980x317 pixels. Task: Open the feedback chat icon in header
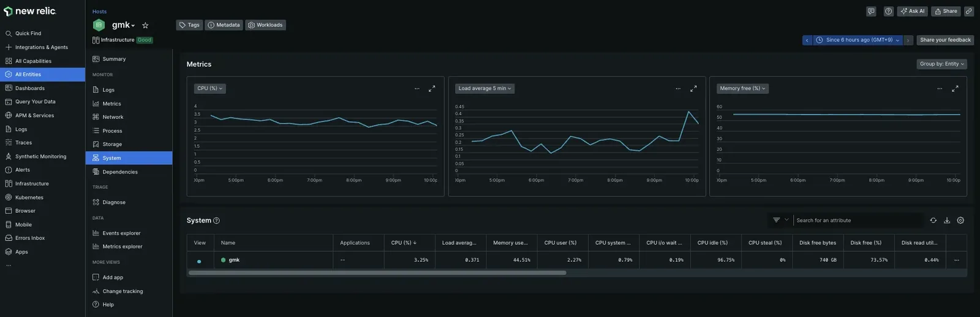coord(871,11)
